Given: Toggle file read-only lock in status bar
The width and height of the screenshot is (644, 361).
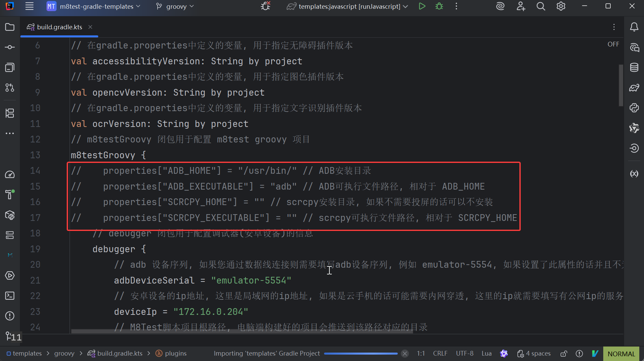Looking at the screenshot, I should (563, 354).
